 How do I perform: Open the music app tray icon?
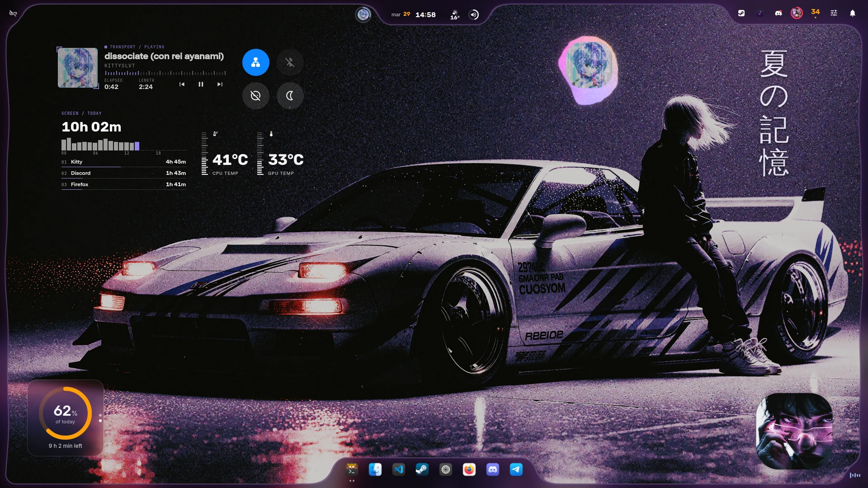click(760, 13)
